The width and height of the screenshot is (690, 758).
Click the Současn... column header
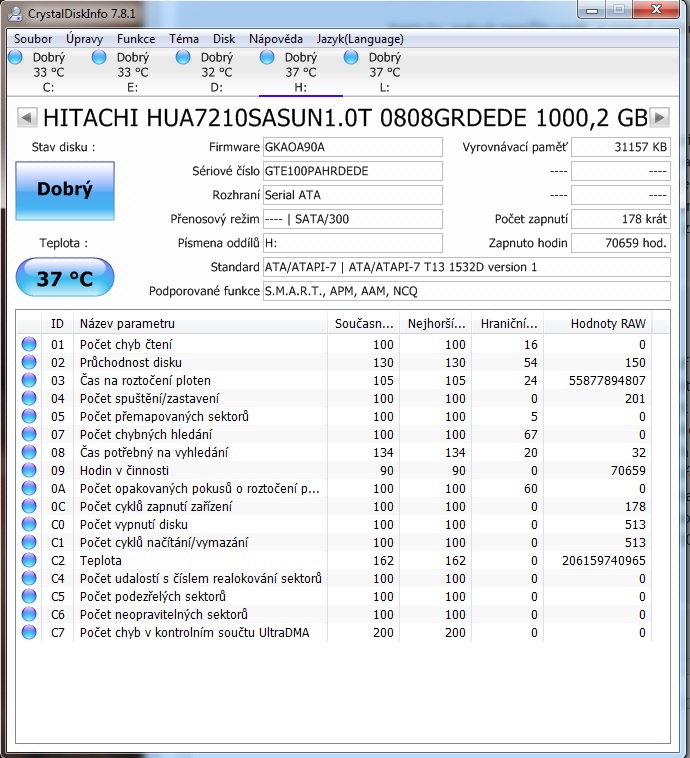(x=364, y=323)
